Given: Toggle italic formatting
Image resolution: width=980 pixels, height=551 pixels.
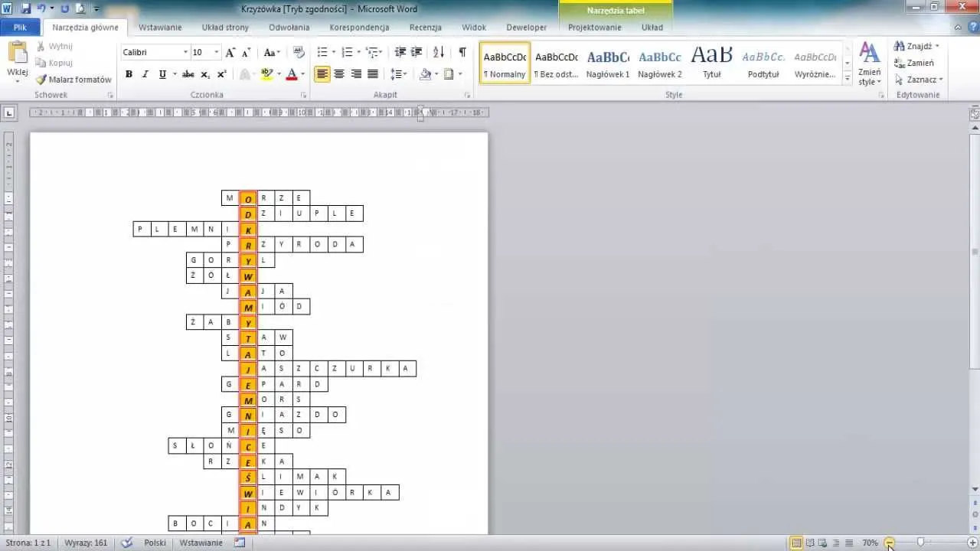Looking at the screenshot, I should pos(145,74).
